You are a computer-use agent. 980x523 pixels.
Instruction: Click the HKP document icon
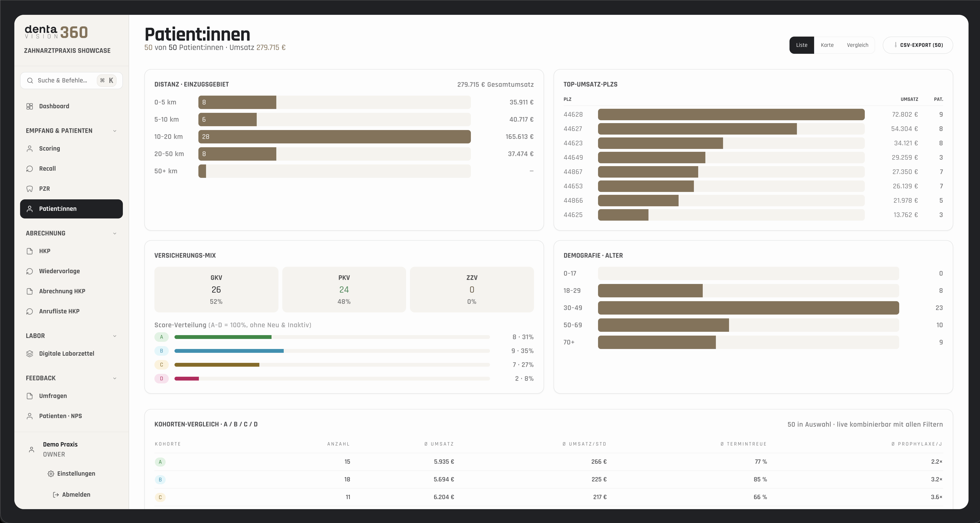[30, 251]
